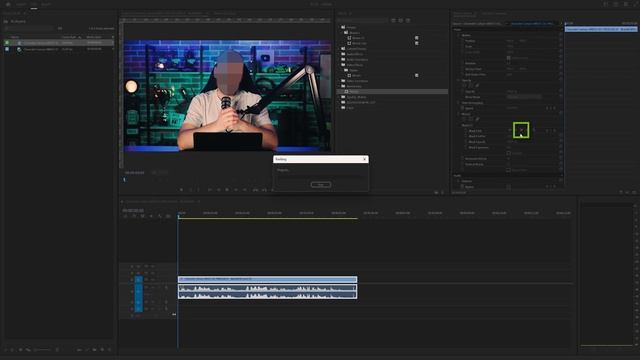640x360 pixels.
Task: Switch to the Edit tab
Action: 34,4
